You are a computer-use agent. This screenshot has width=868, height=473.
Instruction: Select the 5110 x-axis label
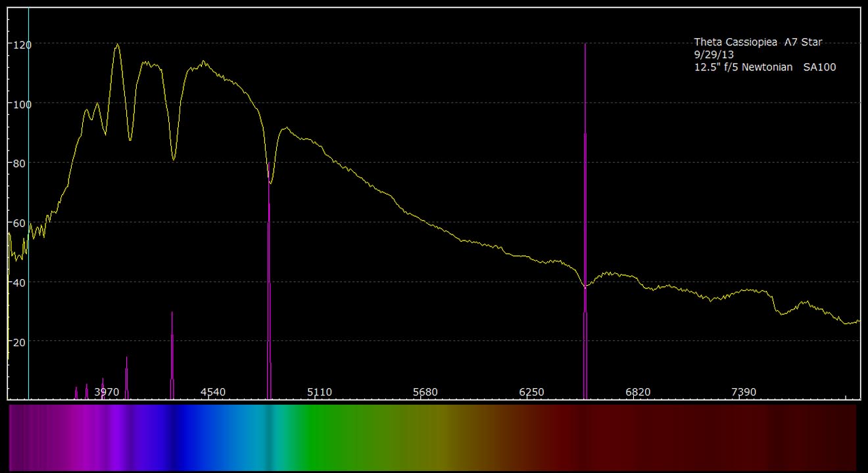coord(320,392)
